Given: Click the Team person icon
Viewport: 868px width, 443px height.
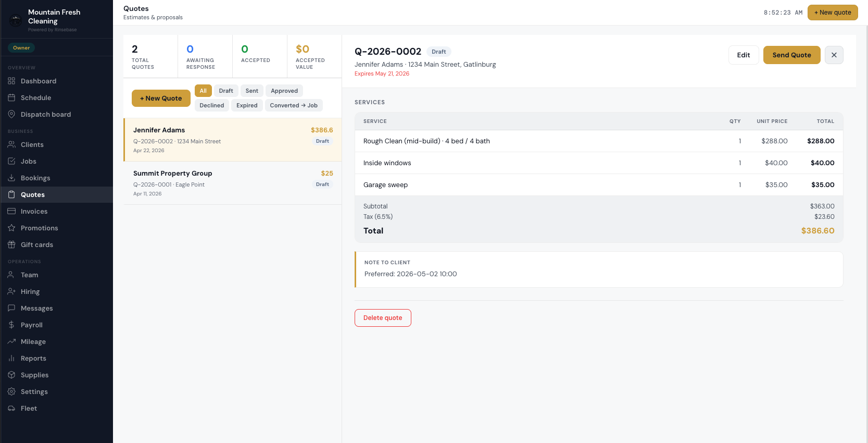Looking at the screenshot, I should pyautogui.click(x=11, y=275).
